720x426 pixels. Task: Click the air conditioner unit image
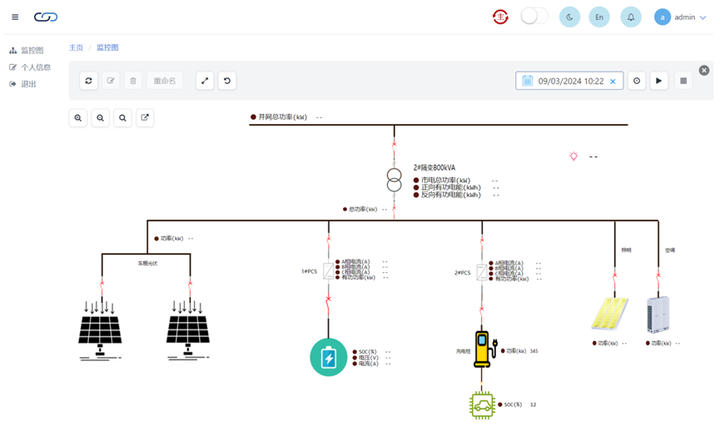[x=658, y=314]
